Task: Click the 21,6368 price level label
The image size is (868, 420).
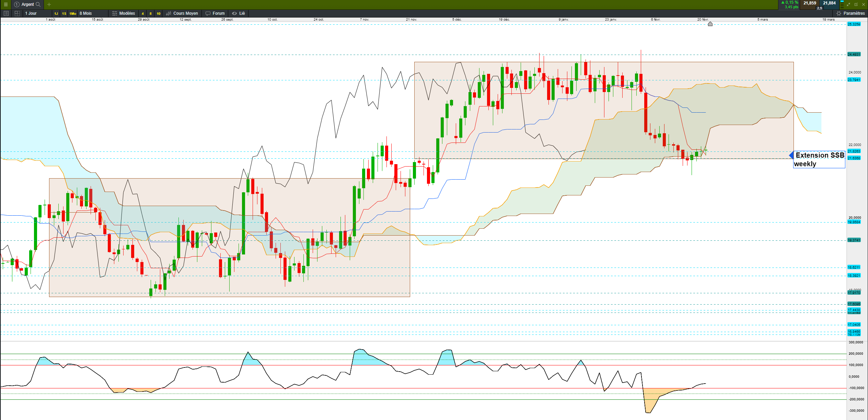Action: [x=854, y=158]
